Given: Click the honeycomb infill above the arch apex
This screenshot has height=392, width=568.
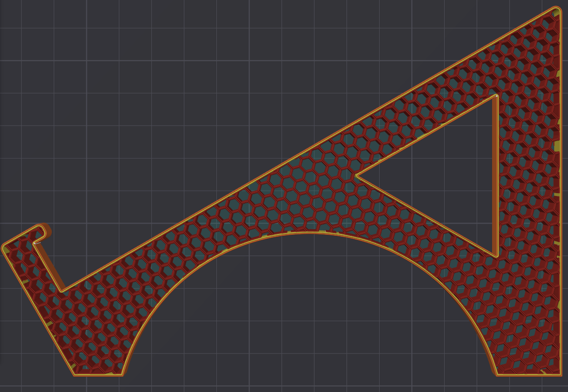Looking at the screenshot, I should [304, 199].
